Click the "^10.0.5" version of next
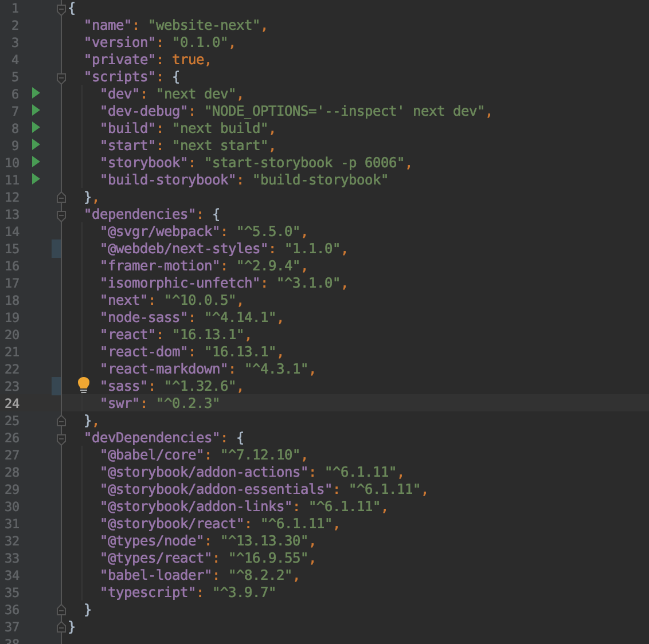Image resolution: width=649 pixels, height=644 pixels. [200, 300]
